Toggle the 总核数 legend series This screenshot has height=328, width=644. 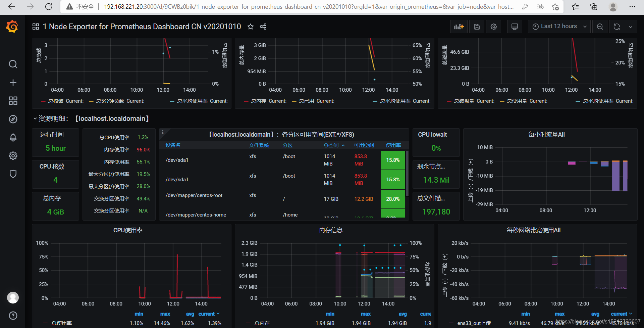(x=55, y=101)
